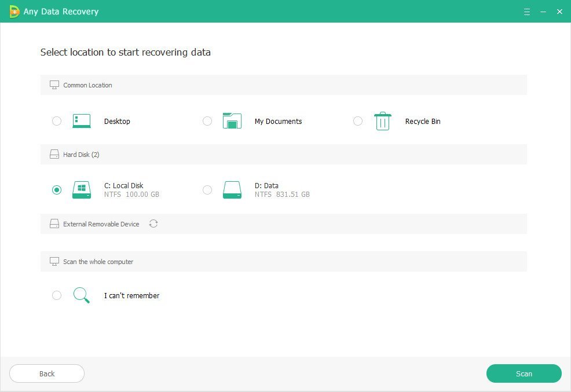
Task: Click the "Hard Disk (2)" header text
Action: [81, 155]
